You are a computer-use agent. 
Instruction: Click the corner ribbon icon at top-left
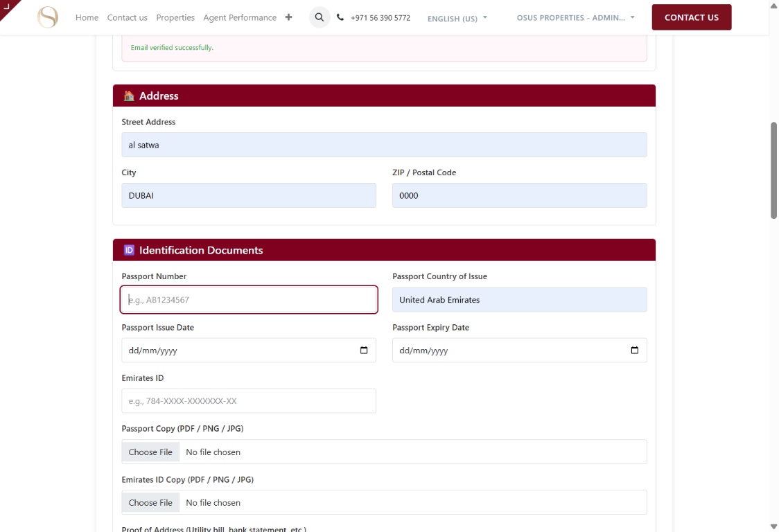pos(8,7)
